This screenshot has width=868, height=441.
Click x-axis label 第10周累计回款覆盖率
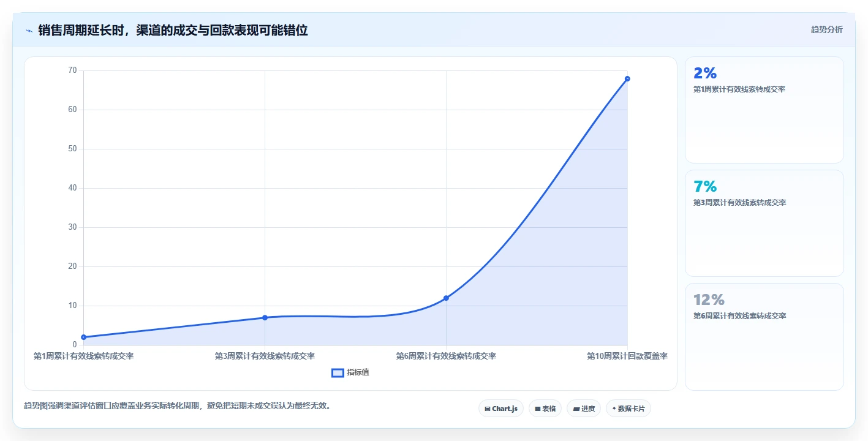click(627, 356)
